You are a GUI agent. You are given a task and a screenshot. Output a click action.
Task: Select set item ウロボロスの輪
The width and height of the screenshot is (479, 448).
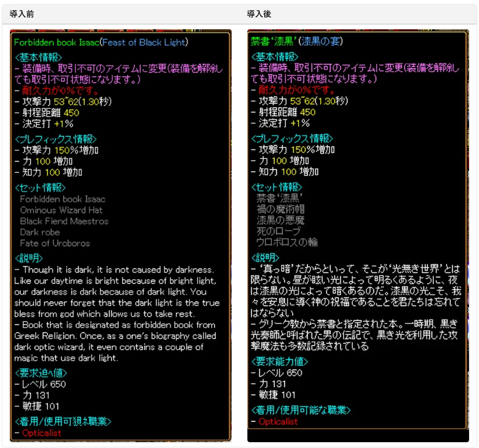pyautogui.click(x=287, y=242)
